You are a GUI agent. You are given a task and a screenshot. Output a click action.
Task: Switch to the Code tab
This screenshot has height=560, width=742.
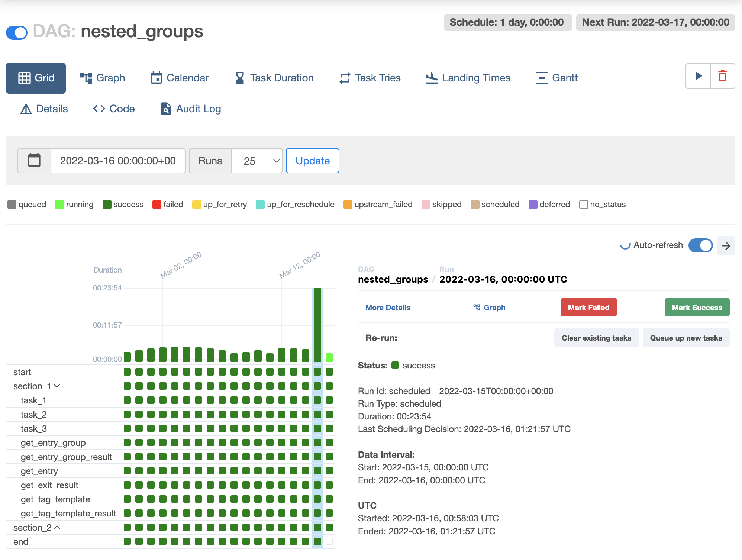pyautogui.click(x=114, y=109)
